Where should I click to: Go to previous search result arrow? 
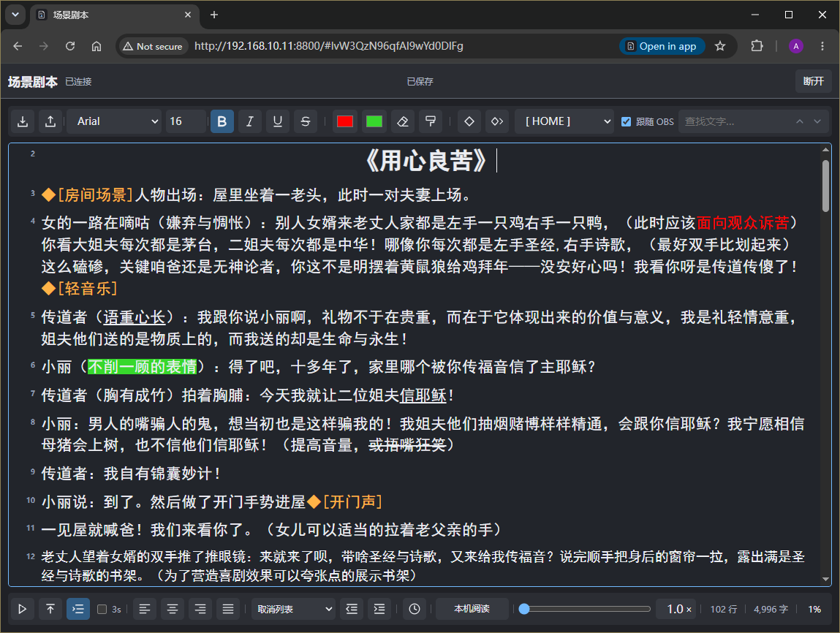tap(800, 121)
